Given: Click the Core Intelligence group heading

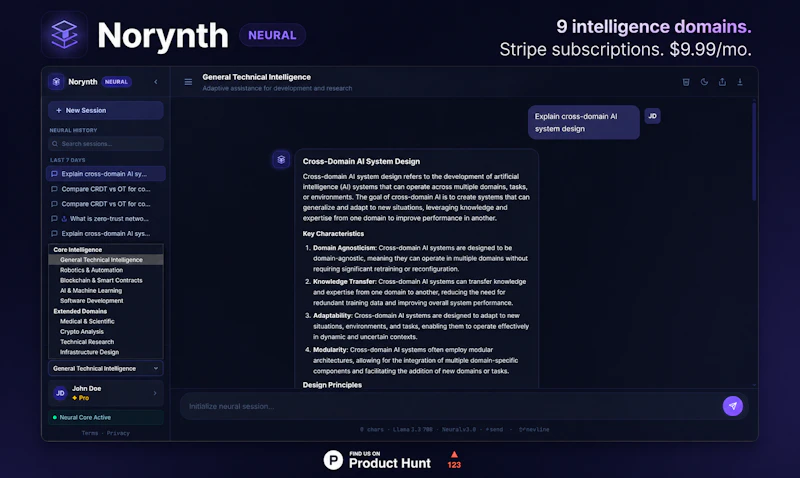Looking at the screenshot, I should coord(78,249).
